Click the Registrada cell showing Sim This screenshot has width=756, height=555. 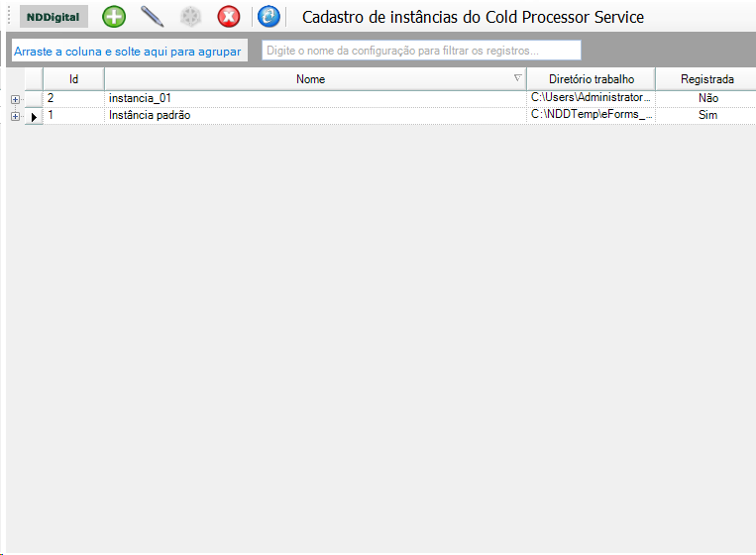point(707,115)
